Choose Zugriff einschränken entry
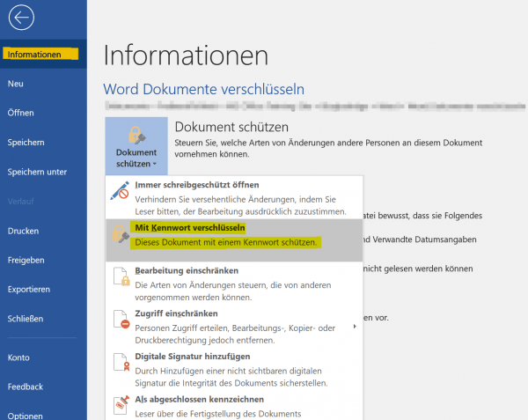Viewport: 528px width, 420px height. click(x=234, y=327)
